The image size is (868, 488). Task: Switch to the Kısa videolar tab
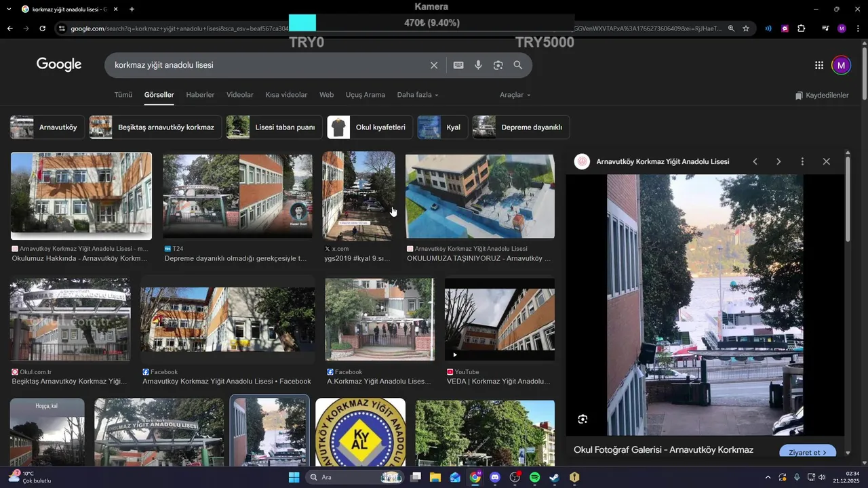tap(286, 95)
